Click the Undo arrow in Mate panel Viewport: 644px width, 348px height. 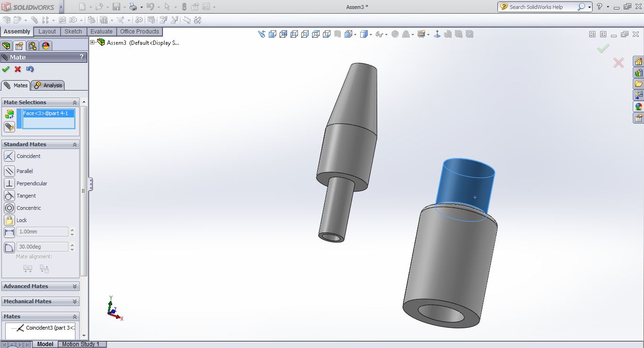[30, 69]
